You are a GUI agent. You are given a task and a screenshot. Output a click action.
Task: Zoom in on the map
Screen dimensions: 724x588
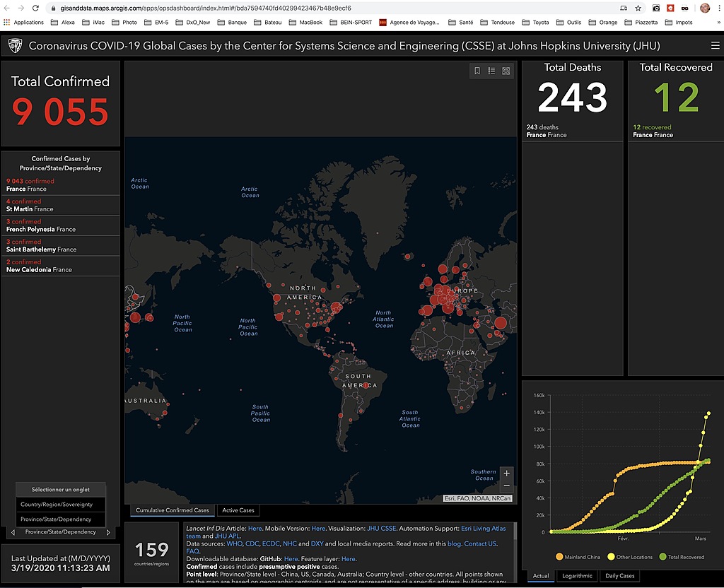(506, 473)
